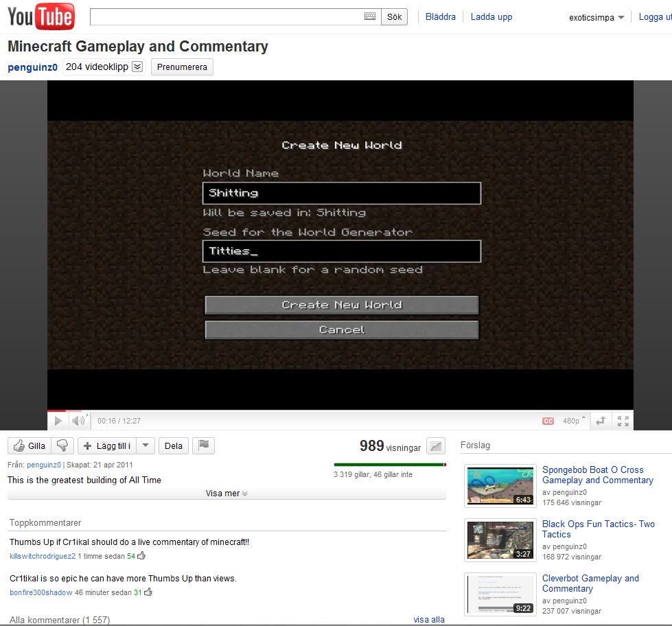This screenshot has width=672, height=626.
Task: Expand the description with Visa mer
Action: (x=227, y=493)
